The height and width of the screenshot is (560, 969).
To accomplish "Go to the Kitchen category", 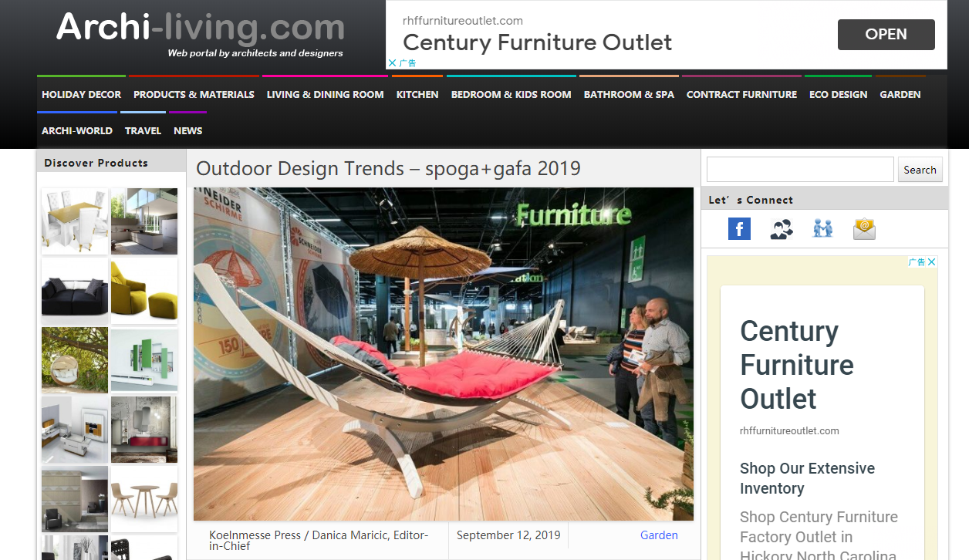I will pyautogui.click(x=417, y=94).
